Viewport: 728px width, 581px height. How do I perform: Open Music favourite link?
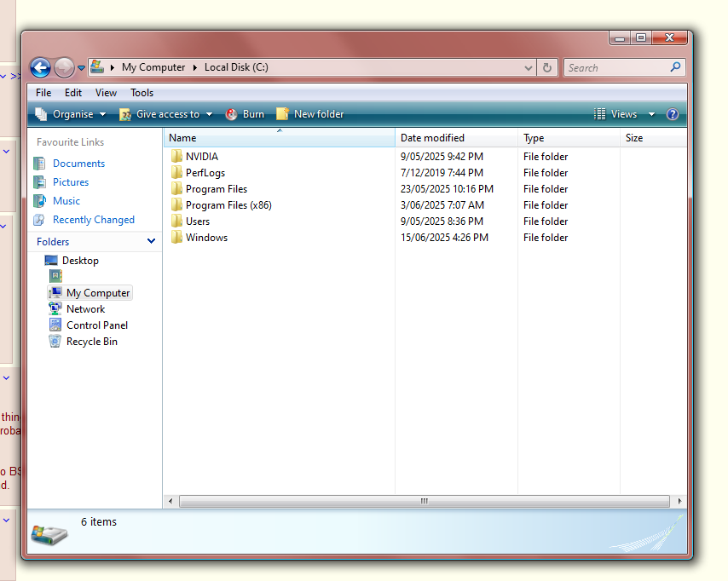point(66,201)
